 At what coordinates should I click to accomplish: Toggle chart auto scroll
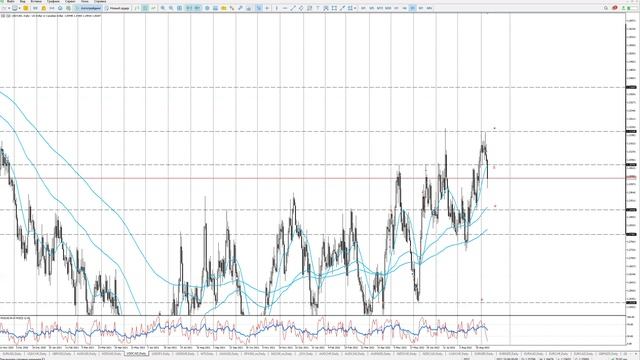(x=189, y=8)
